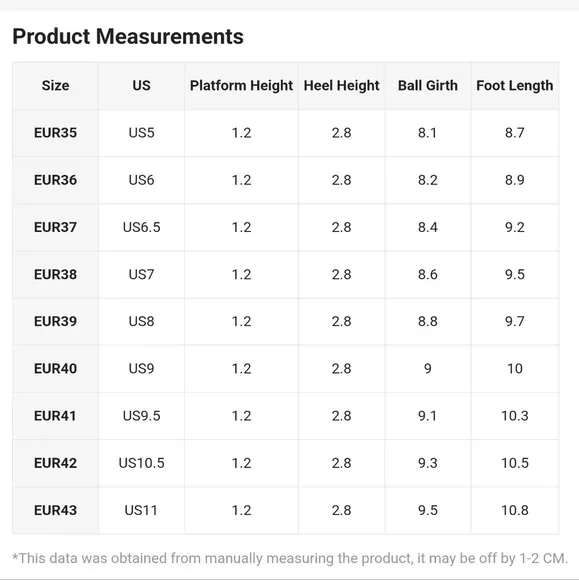Click the manual measurement disclaimer note

290,558
